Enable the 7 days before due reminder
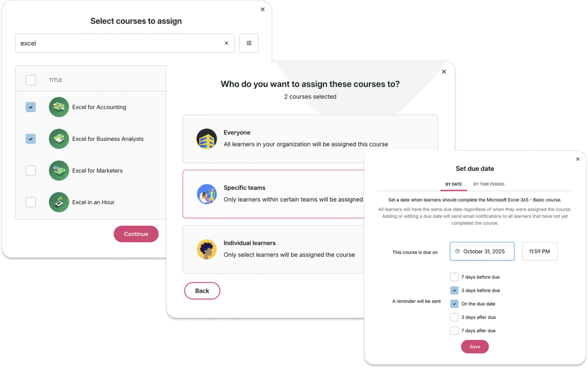588x368 pixels. [454, 277]
